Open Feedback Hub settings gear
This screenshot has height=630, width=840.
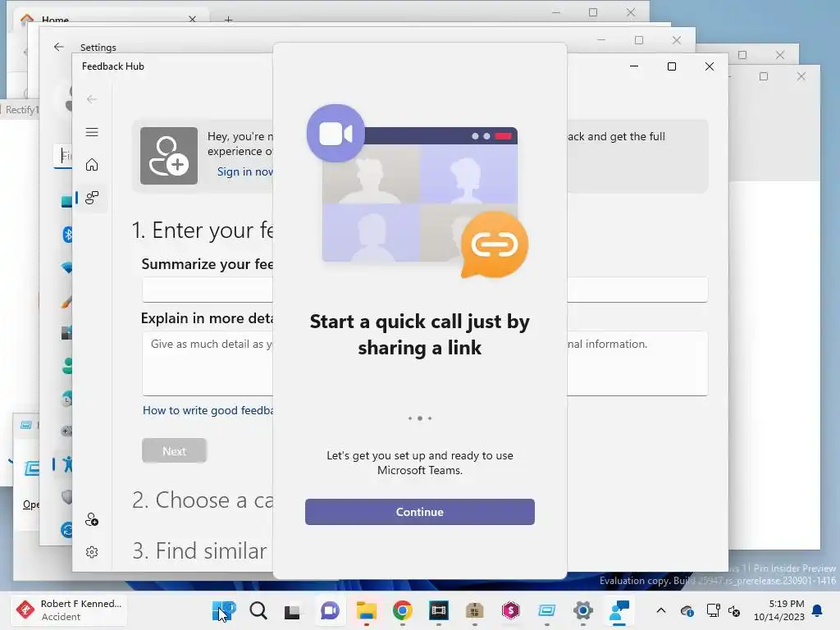click(x=92, y=552)
